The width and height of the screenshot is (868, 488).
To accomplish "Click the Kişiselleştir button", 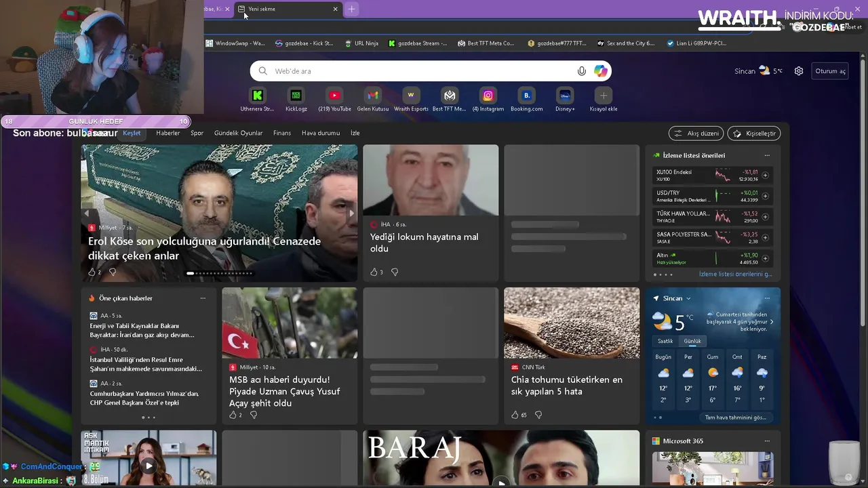I will [x=754, y=134].
